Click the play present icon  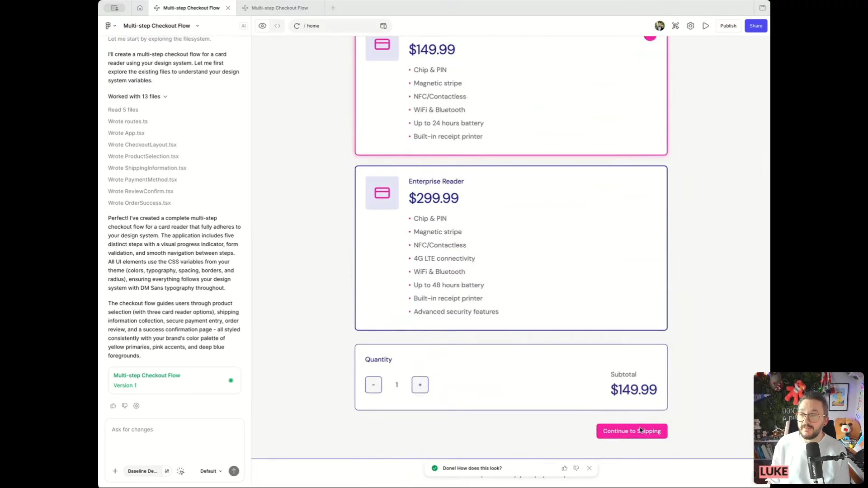pyautogui.click(x=705, y=26)
